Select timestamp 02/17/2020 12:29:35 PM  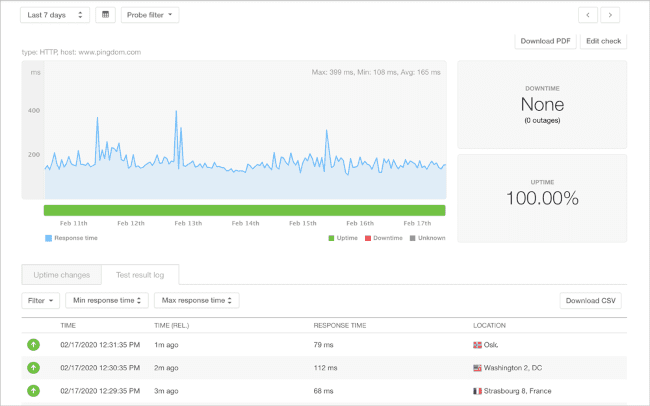pos(100,391)
